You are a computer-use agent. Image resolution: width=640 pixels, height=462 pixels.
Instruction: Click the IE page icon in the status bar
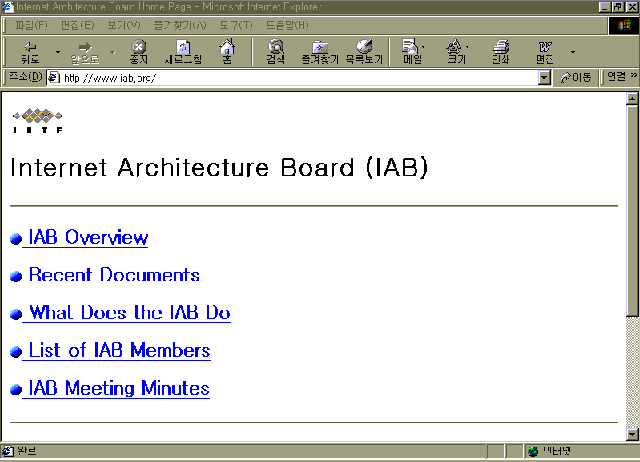(7, 451)
